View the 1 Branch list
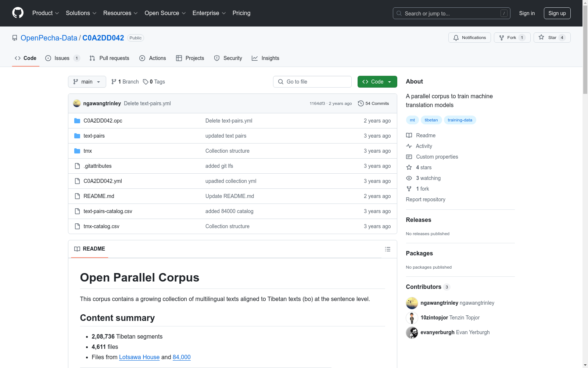 [x=125, y=82]
